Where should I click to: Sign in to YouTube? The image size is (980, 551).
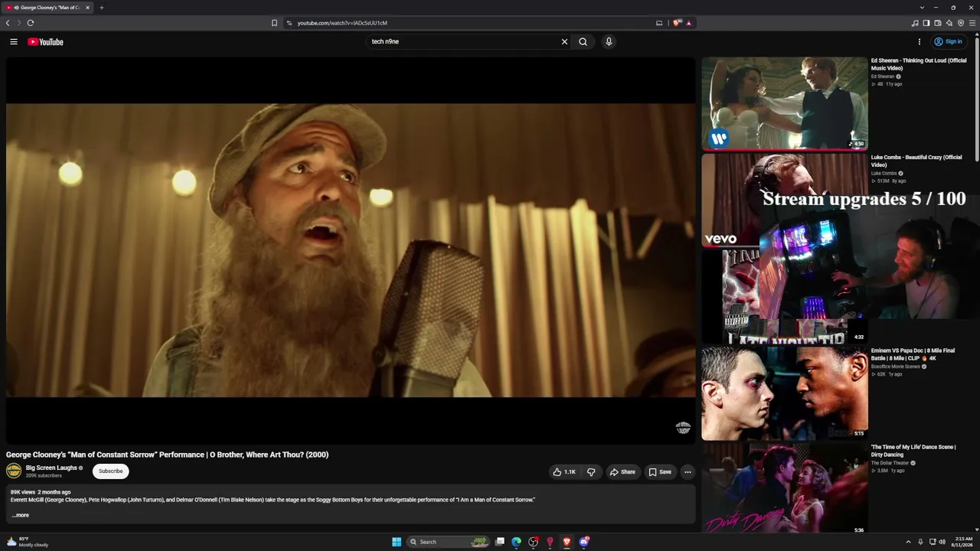point(948,42)
